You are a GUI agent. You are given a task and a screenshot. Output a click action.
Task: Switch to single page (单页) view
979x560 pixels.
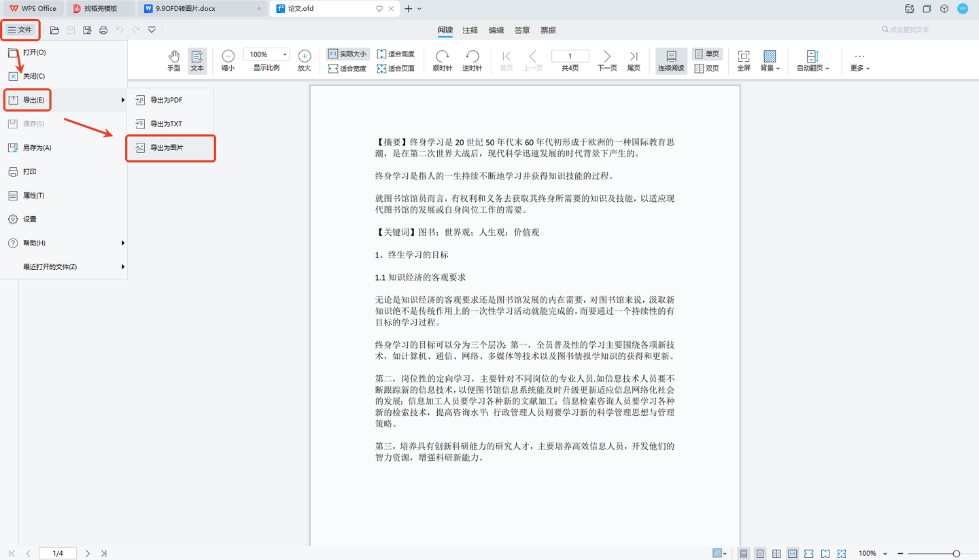click(x=707, y=54)
